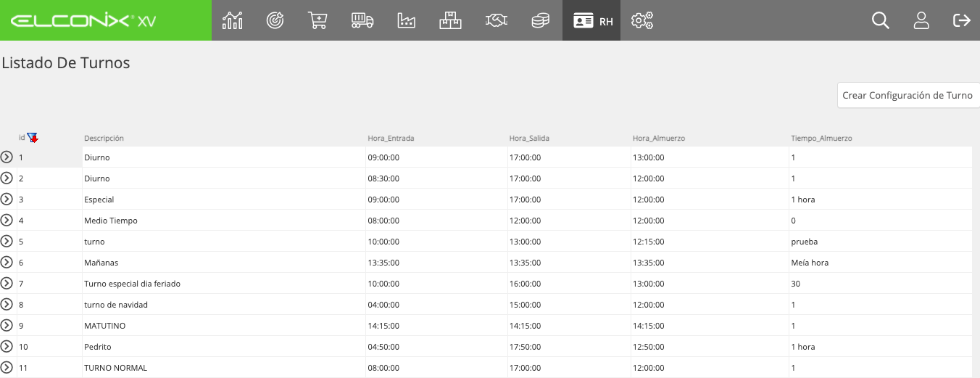This screenshot has width=980, height=378.
Task: Click Tiempo_Almuerzo value 30 cell
Action: (881, 284)
